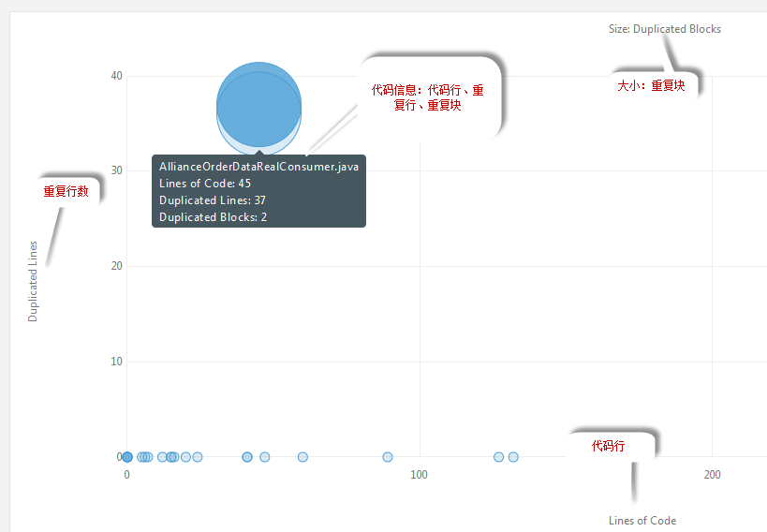The image size is (767, 532).
Task: Click the 'Size: Duplicated Blocks' legend label
Action: [665, 29]
